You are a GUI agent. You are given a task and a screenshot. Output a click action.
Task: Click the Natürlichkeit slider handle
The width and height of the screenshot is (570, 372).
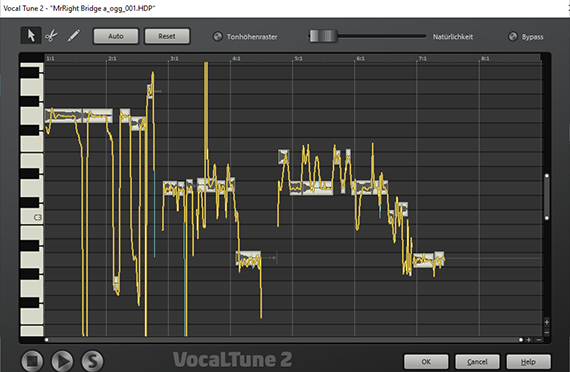tap(323, 36)
